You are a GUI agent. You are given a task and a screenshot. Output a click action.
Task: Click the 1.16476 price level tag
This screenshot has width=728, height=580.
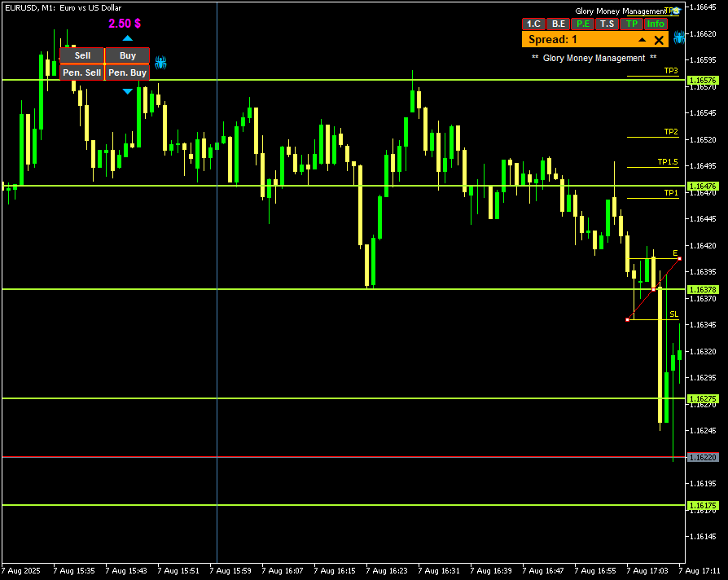(703, 187)
